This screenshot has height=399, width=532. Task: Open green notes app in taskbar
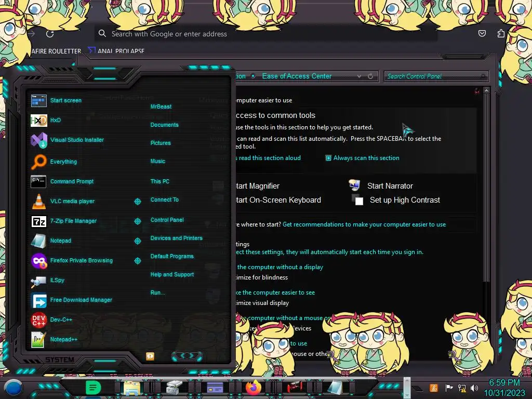pyautogui.click(x=93, y=388)
